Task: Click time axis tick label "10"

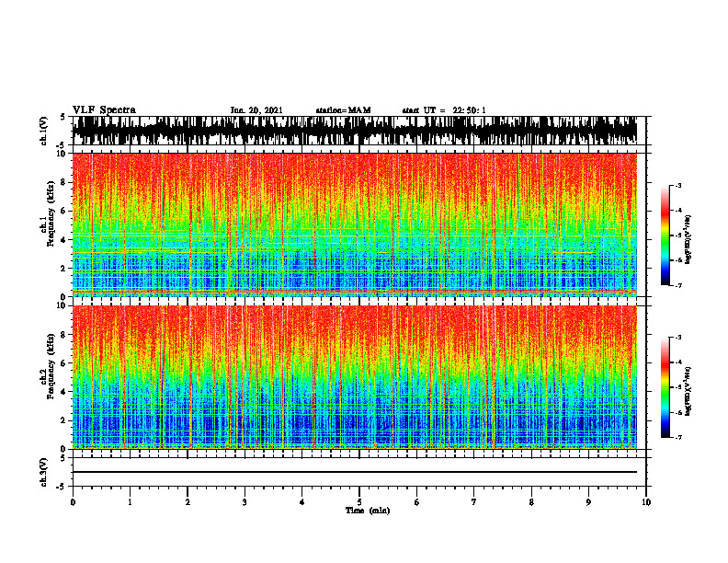Action: point(646,502)
